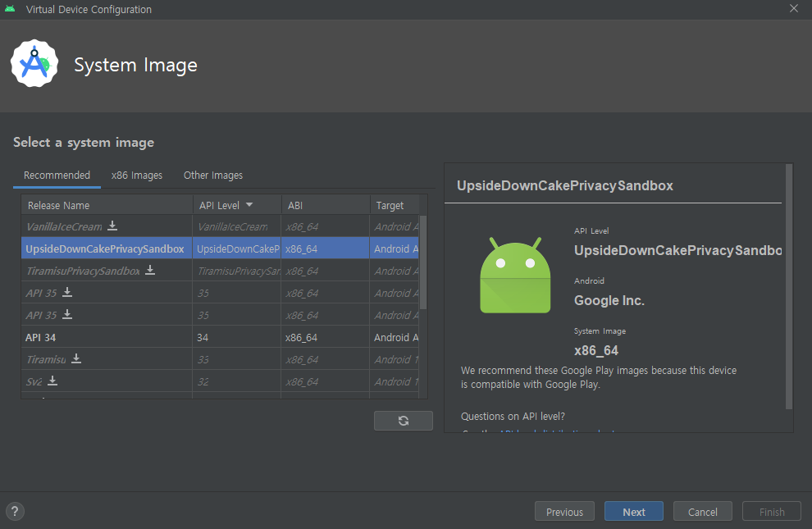The height and width of the screenshot is (529, 812).
Task: Click the Target column header
Action: [394, 205]
